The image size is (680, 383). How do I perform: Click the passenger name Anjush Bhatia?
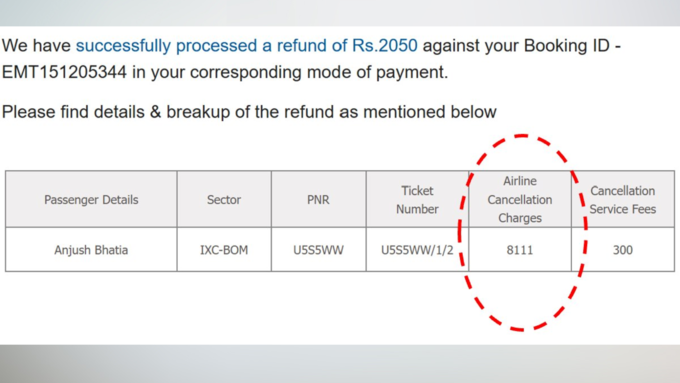point(91,250)
